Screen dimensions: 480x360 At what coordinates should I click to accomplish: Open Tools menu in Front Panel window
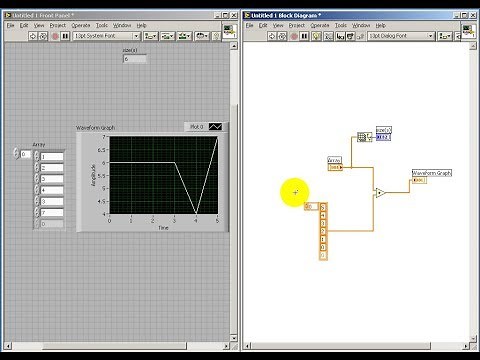click(102, 25)
